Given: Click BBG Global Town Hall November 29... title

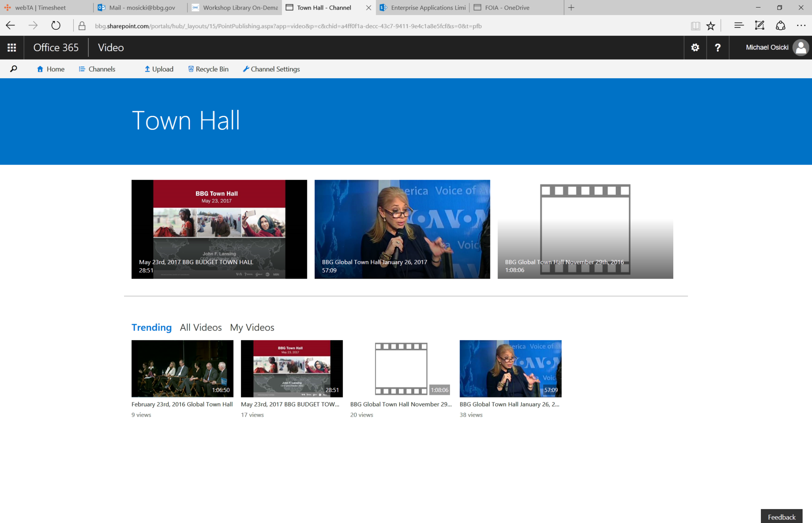Looking at the screenshot, I should (x=401, y=404).
